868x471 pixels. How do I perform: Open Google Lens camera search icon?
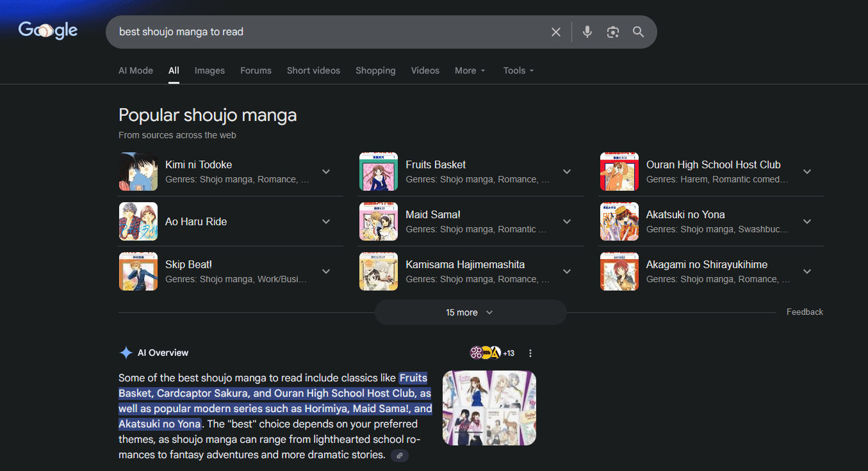pos(612,31)
